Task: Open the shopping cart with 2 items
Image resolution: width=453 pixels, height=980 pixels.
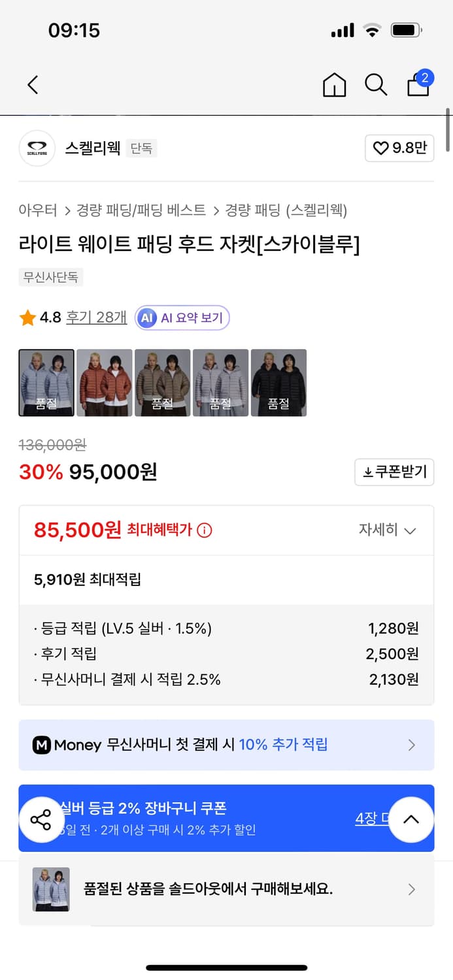Action: pyautogui.click(x=418, y=85)
